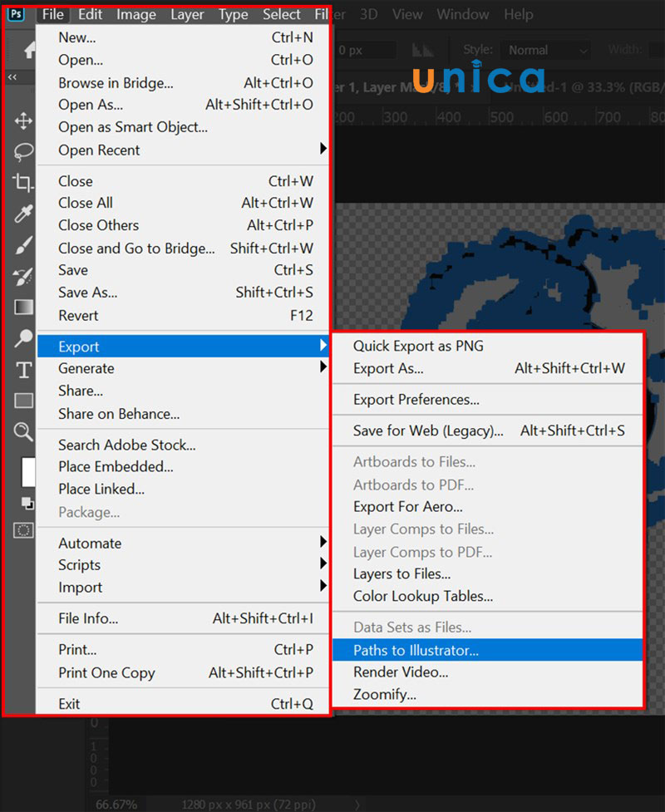This screenshot has width=665, height=812.
Task: Select the Move tool
Action: [23, 121]
